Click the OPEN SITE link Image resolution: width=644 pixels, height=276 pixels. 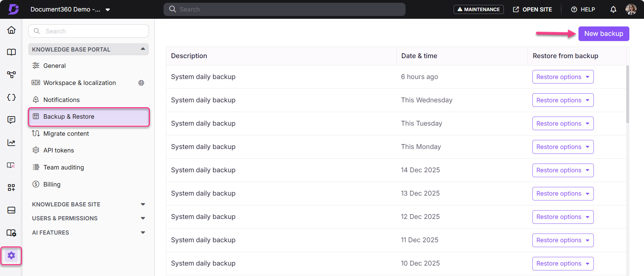click(x=532, y=9)
